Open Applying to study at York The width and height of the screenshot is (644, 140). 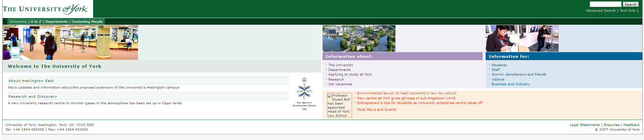click(350, 75)
